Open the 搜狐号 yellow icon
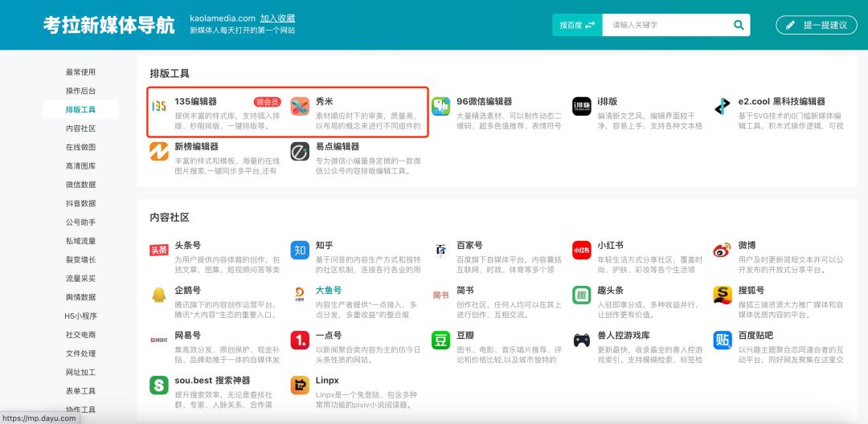The height and width of the screenshot is (424, 868). 723,295
